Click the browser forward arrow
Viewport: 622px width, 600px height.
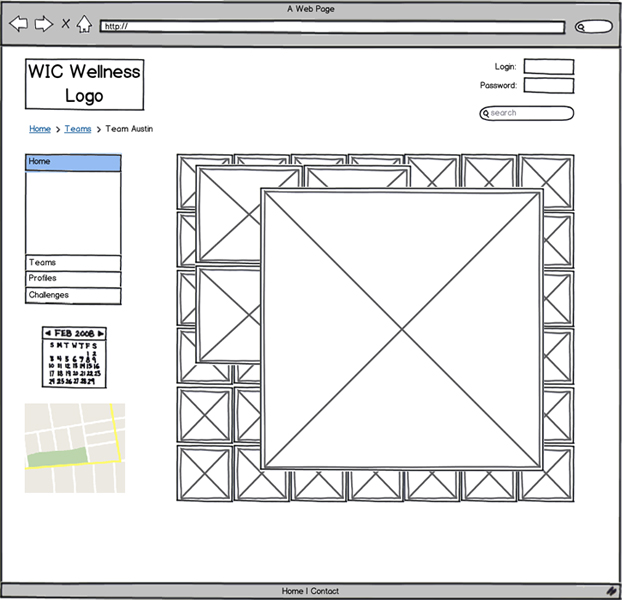[43, 23]
